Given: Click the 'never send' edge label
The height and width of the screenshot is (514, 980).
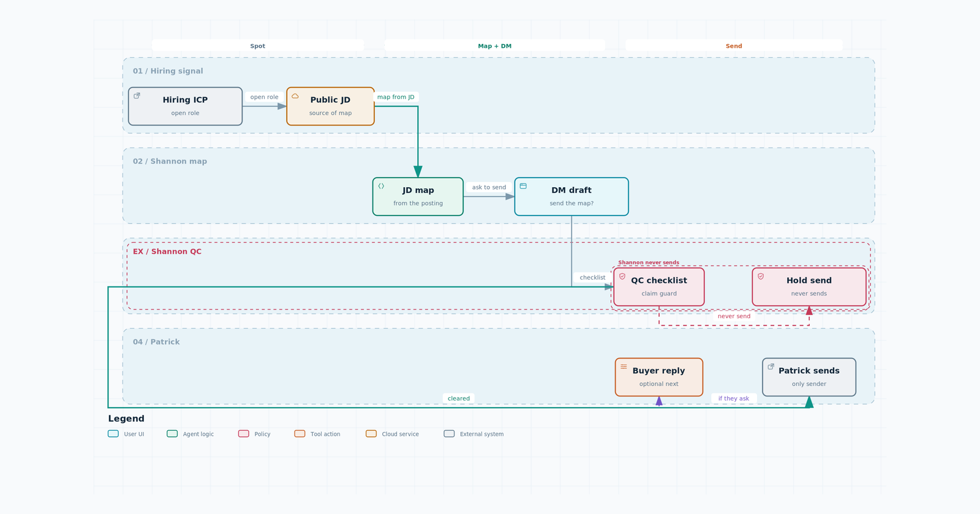Looking at the screenshot, I should click(734, 316).
